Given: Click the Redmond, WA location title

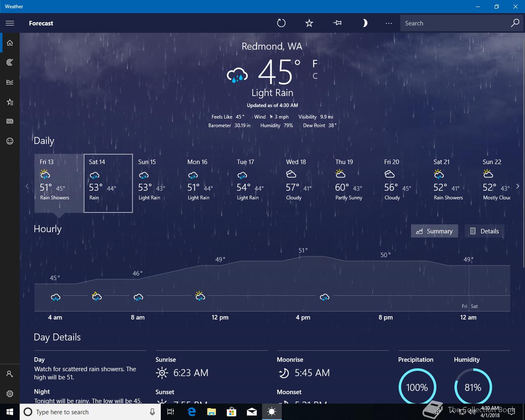Looking at the screenshot, I should [272, 46].
